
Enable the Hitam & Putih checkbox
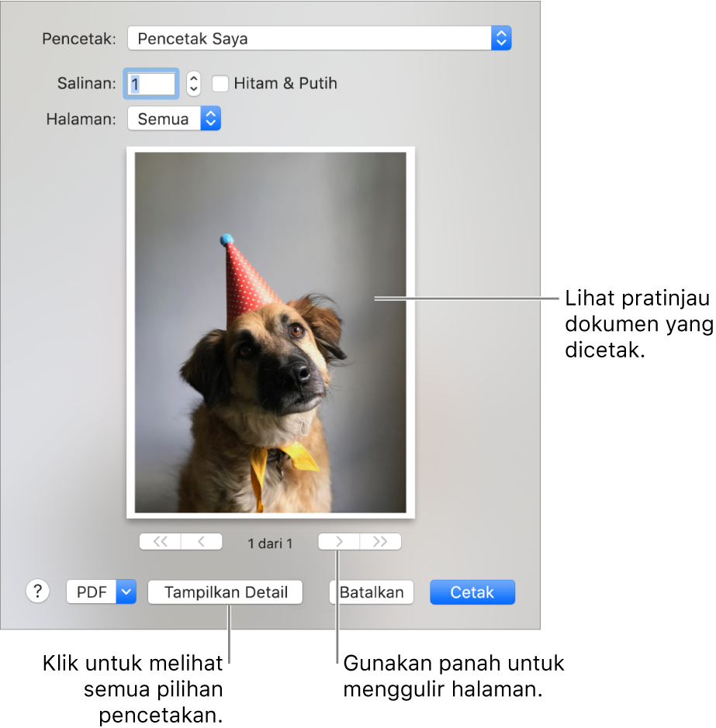point(220,84)
